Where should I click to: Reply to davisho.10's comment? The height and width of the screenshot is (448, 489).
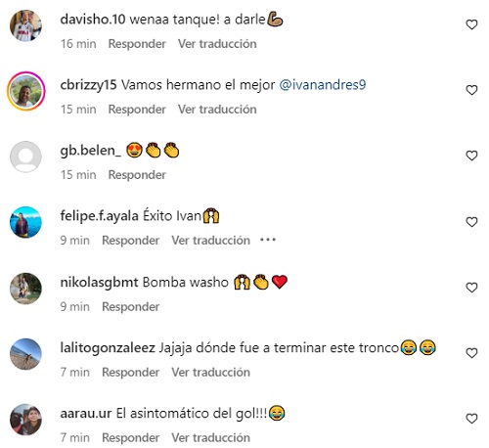point(137,44)
